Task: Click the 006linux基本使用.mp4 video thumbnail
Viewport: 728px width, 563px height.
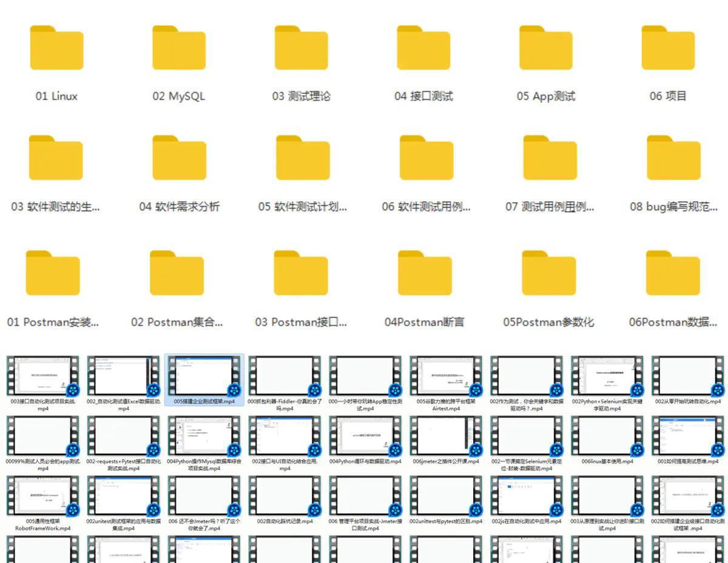Action: (608, 436)
